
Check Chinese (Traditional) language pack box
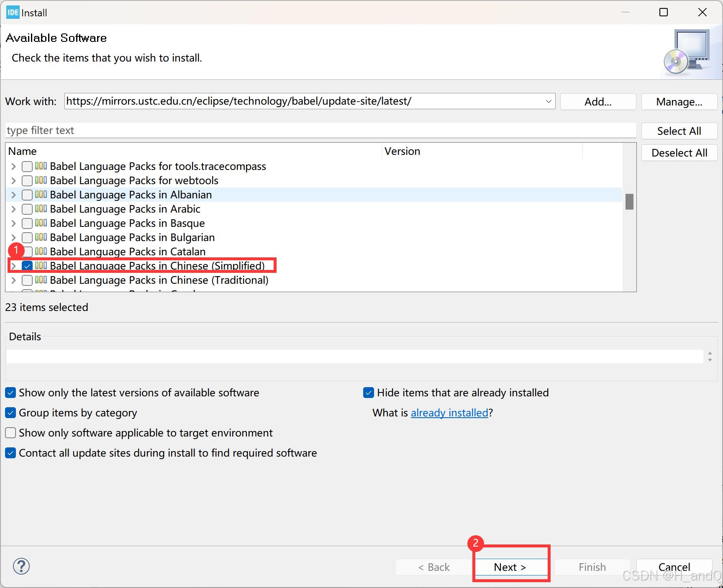point(27,280)
